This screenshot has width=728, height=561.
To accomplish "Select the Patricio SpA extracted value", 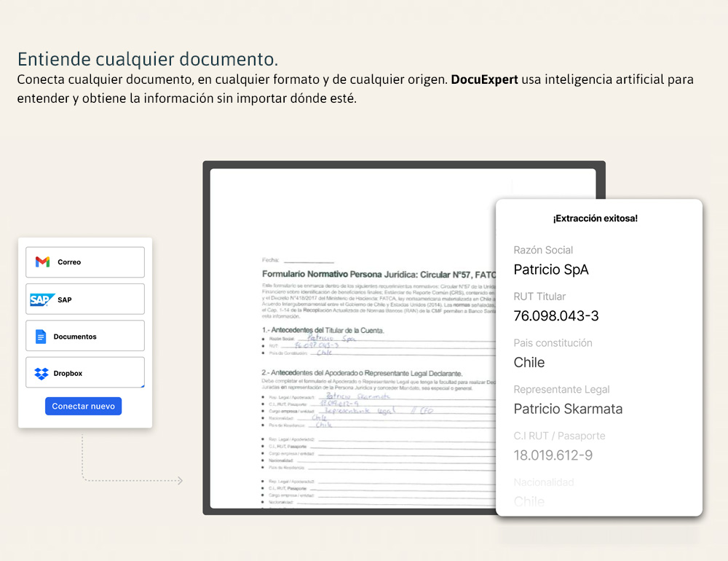I will point(551,270).
